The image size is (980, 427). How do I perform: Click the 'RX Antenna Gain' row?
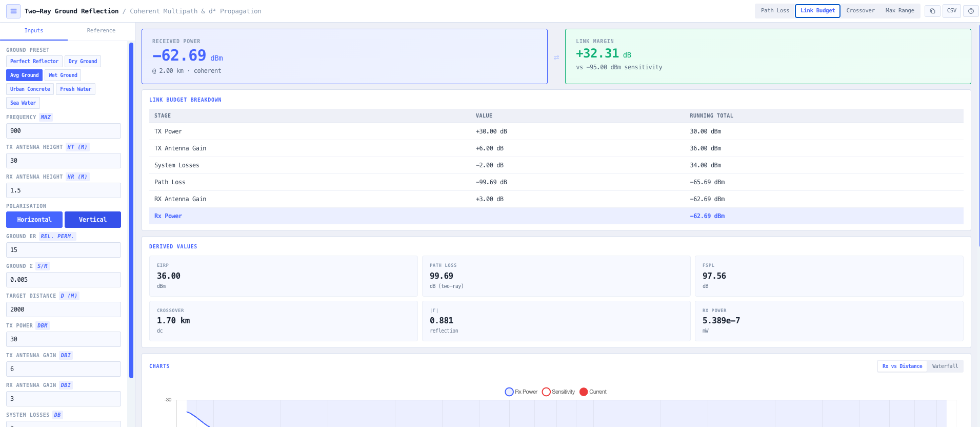[556, 199]
